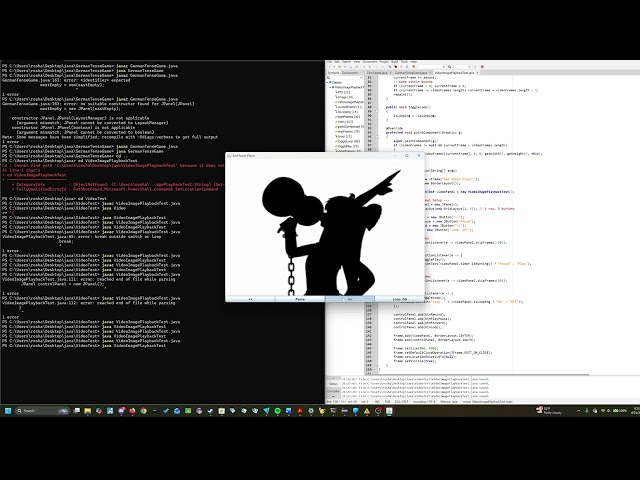Click the find icon beside toolbar search field
The width and height of the screenshot is (640, 480).
[x=449, y=67]
